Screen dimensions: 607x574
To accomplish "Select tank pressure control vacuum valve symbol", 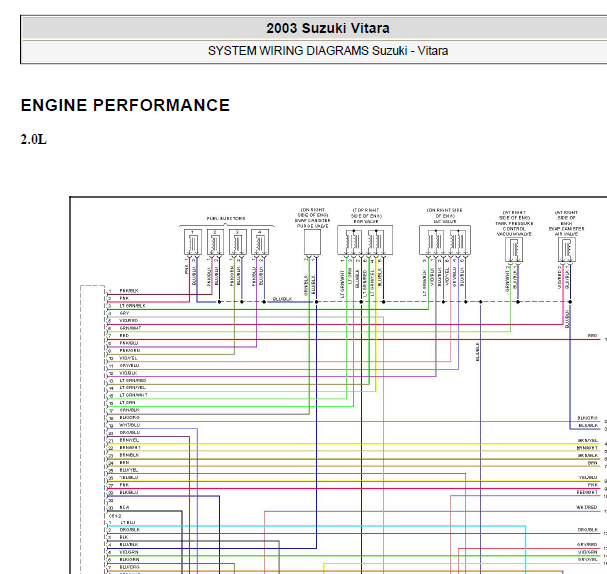I will 514,250.
